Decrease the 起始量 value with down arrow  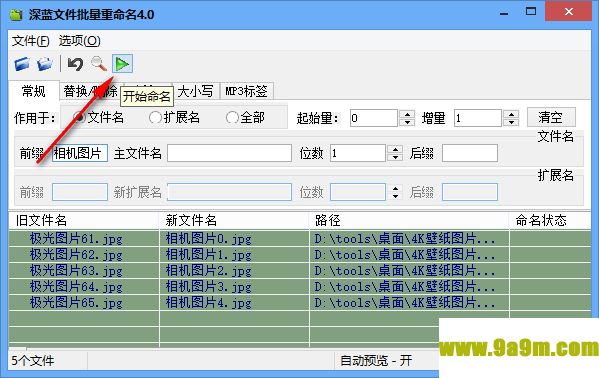[x=407, y=122]
